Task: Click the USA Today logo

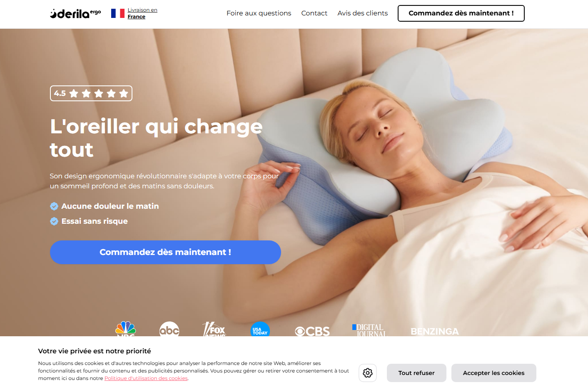Action: (260, 329)
